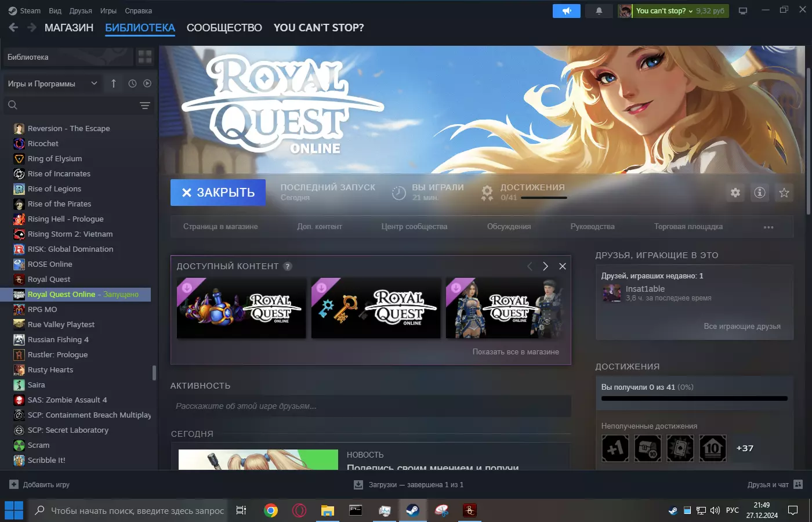812x522 pixels.
Task: Click the blue ЗАКРЫТЬ button
Action: tap(218, 193)
